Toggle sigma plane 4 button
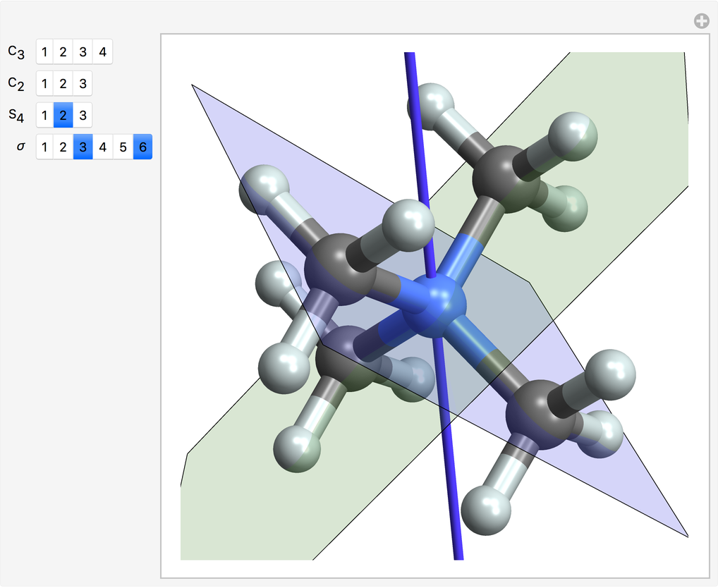 pyautogui.click(x=102, y=147)
